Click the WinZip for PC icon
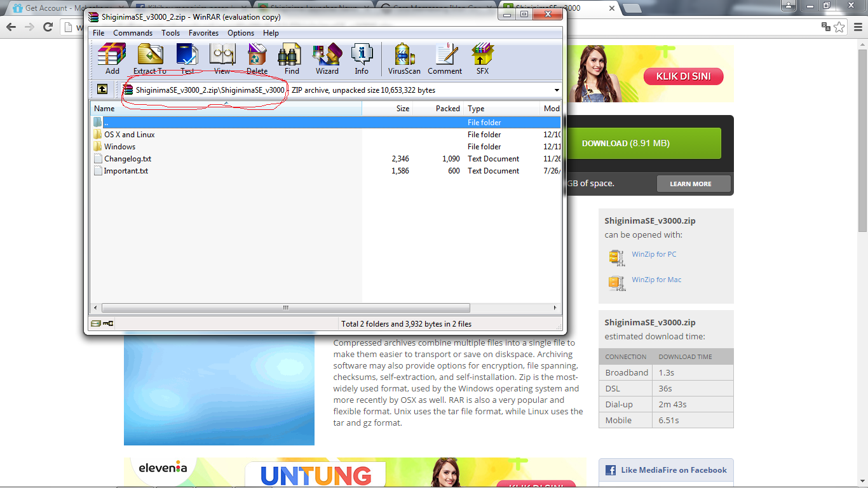868x488 pixels. [616, 257]
